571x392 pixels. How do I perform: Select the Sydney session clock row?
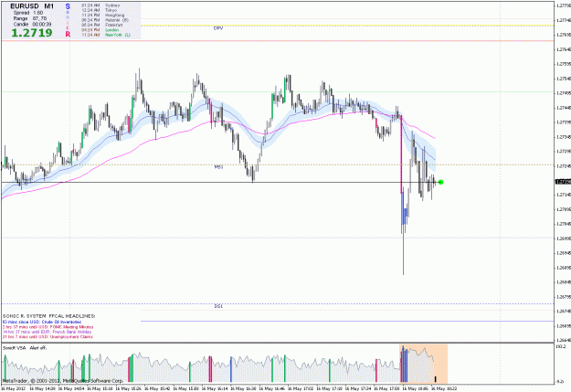(100, 5)
